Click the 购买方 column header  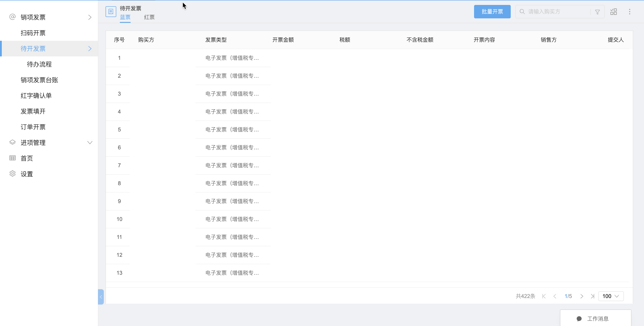[146, 40]
